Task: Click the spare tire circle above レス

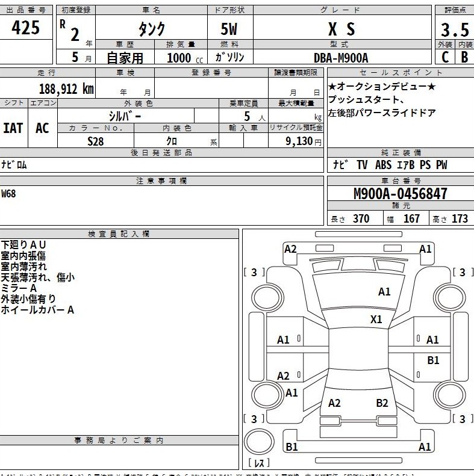Action: (259, 442)
